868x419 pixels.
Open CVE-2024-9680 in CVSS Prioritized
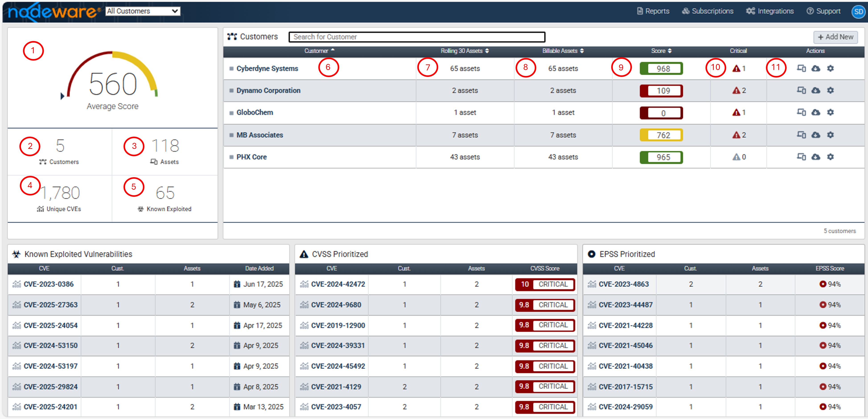point(336,304)
